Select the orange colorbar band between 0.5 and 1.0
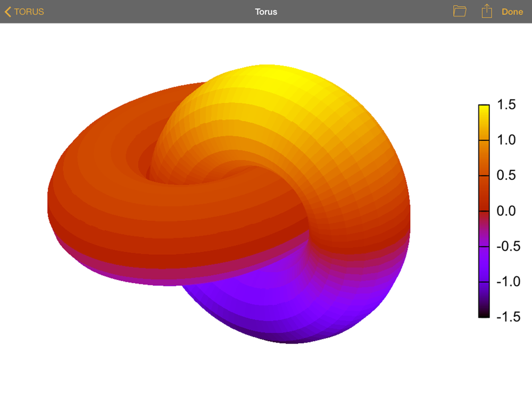 484,157
